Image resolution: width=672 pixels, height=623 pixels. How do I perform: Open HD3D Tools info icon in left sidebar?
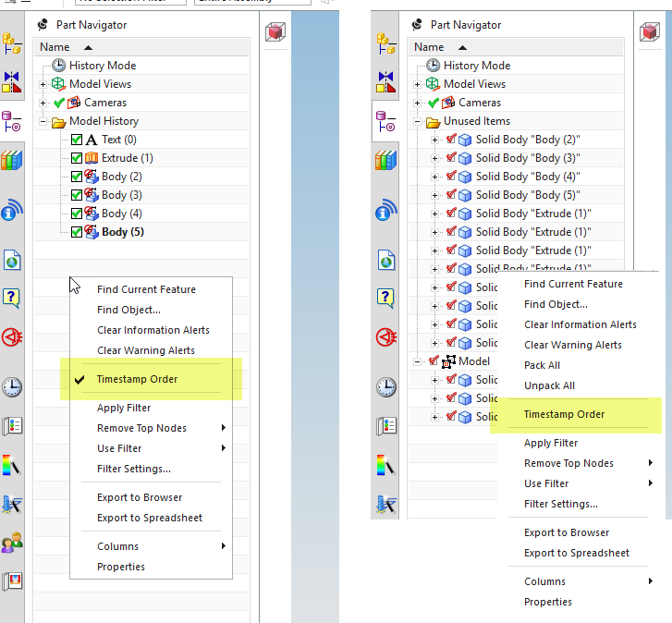pos(12,210)
